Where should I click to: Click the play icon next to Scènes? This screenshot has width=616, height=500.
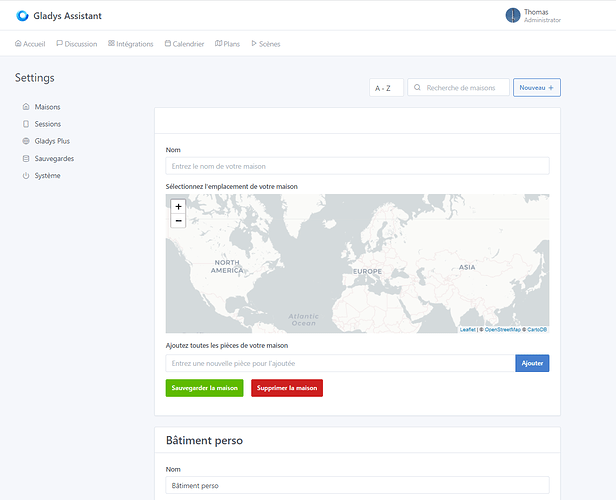coord(254,43)
